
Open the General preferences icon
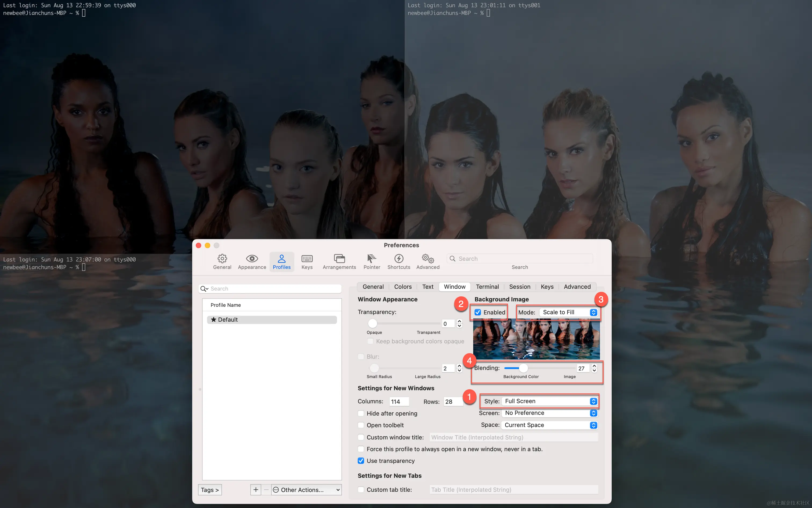pos(222,259)
